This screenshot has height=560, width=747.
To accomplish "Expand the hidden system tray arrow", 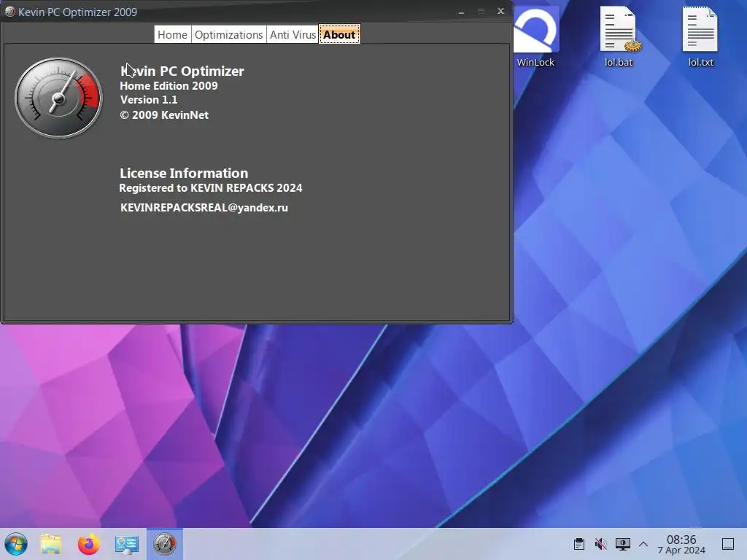I will click(643, 544).
